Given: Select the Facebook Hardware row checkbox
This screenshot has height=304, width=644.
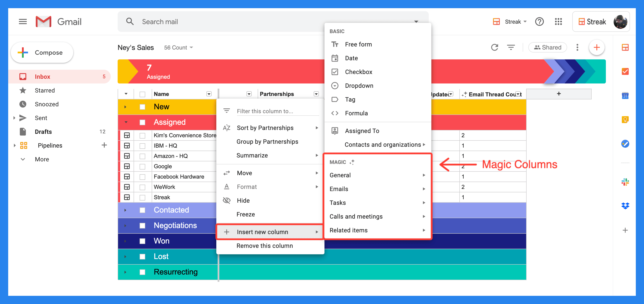Looking at the screenshot, I should tap(142, 177).
